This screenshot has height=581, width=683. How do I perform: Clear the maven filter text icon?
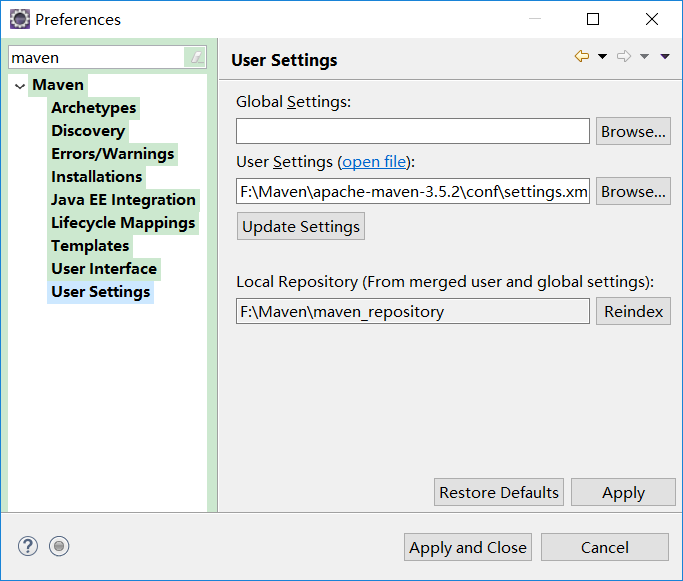[x=196, y=58]
